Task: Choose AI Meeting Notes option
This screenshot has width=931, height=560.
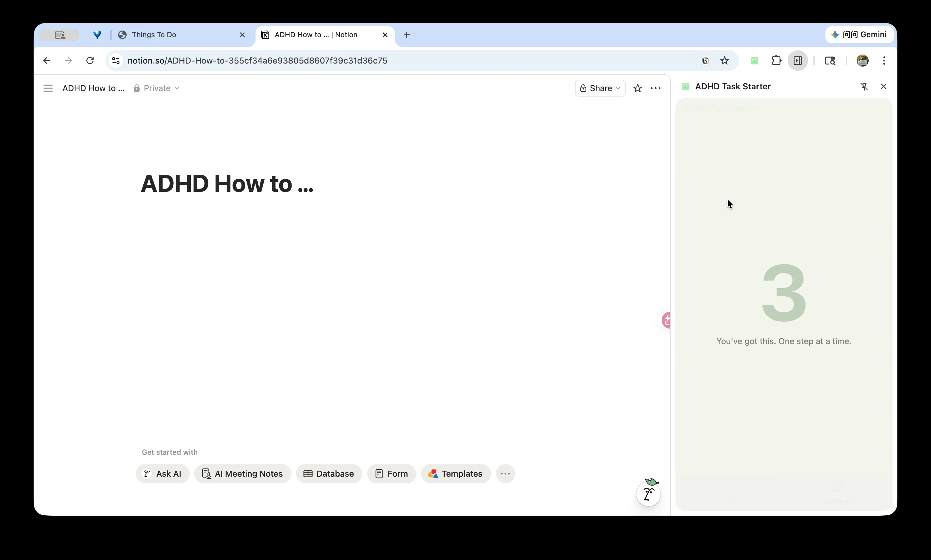Action: pos(243,474)
